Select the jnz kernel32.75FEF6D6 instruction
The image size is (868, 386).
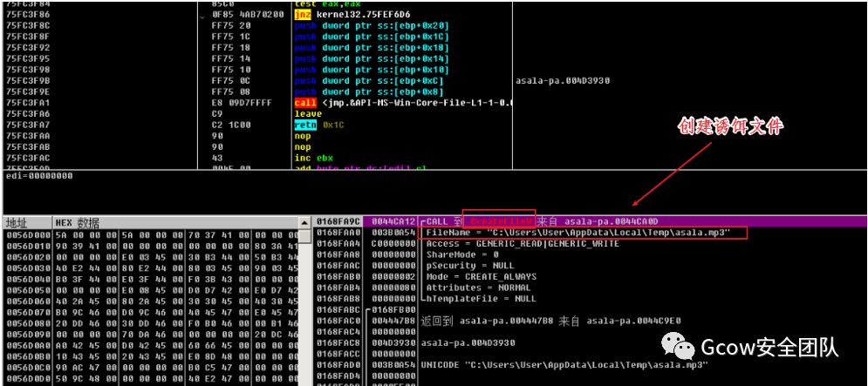tap(352, 15)
